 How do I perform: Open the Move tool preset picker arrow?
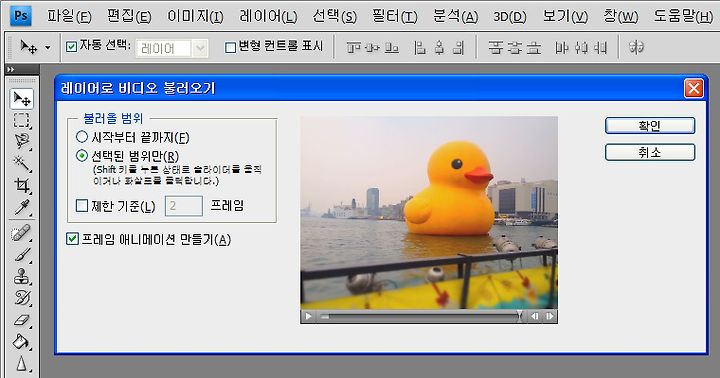[x=48, y=47]
